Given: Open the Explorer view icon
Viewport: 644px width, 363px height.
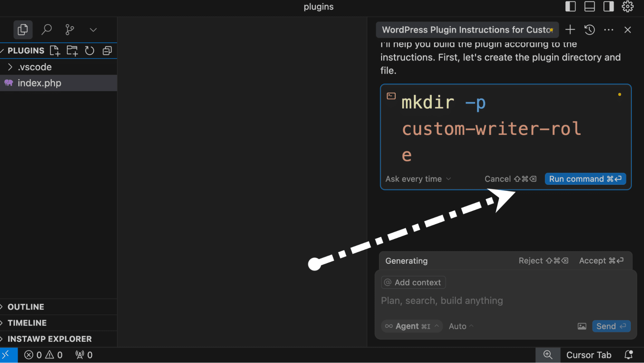Looking at the screenshot, I should (23, 30).
